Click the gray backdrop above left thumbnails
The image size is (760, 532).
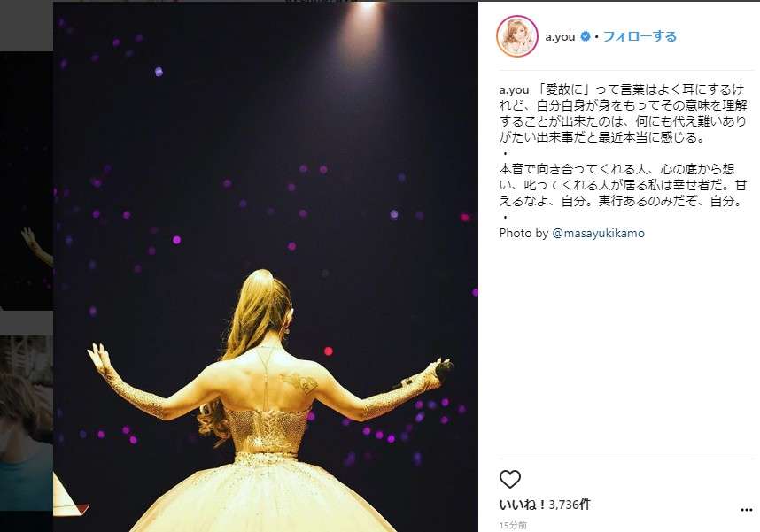(27, 25)
